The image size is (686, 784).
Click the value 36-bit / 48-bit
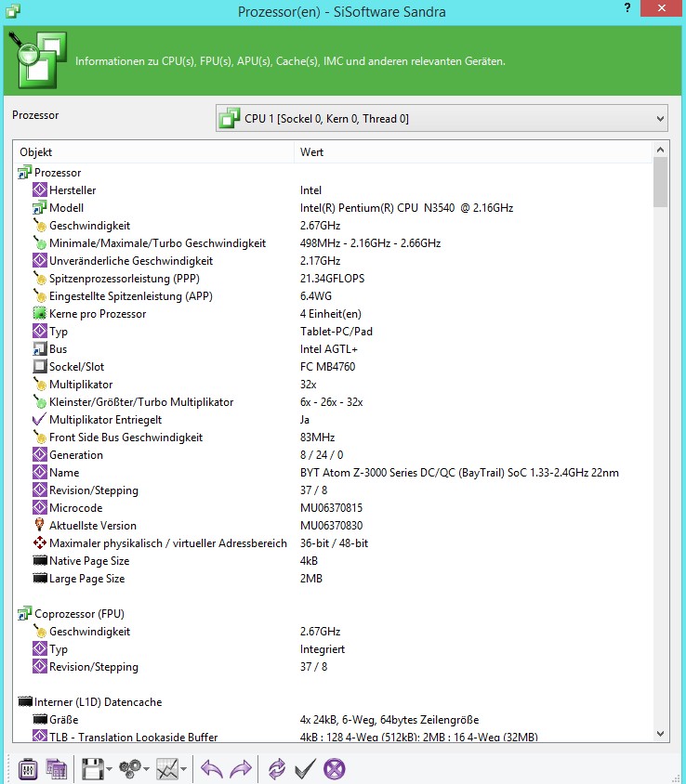click(x=334, y=543)
